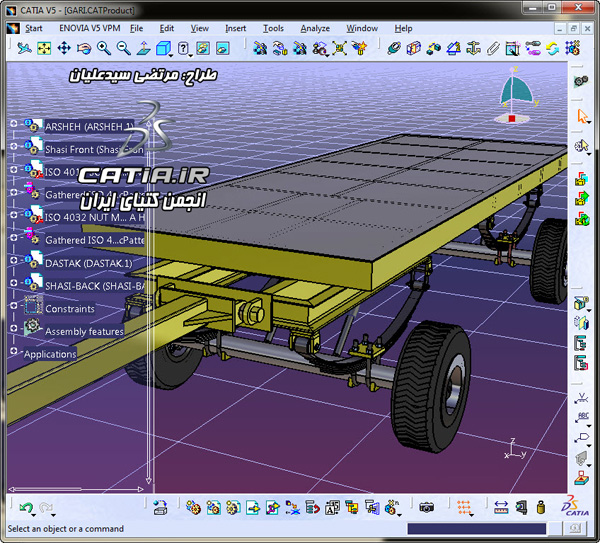Click the Flexible/Rigid Sub-Assembly icon
The image size is (600, 543).
tap(533, 49)
